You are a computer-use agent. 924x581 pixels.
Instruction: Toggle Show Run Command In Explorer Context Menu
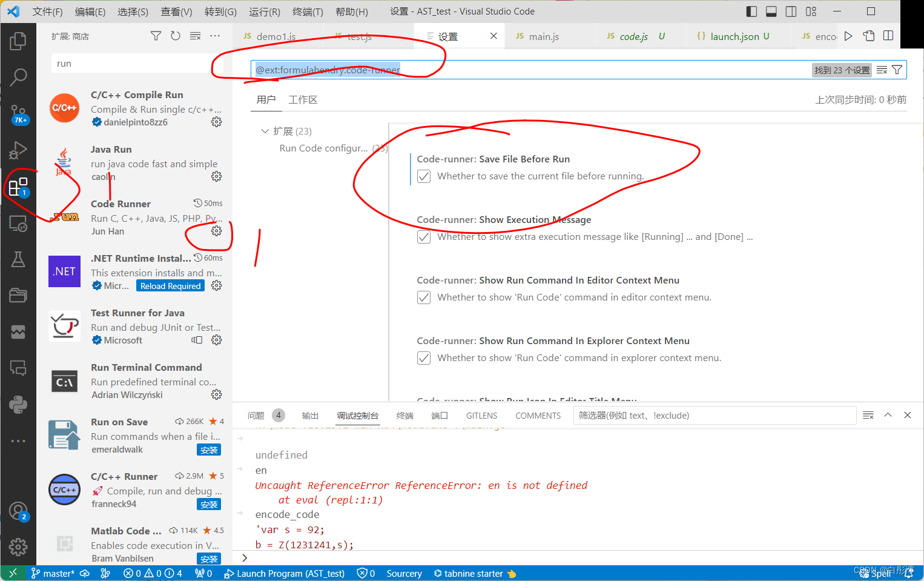pyautogui.click(x=424, y=358)
